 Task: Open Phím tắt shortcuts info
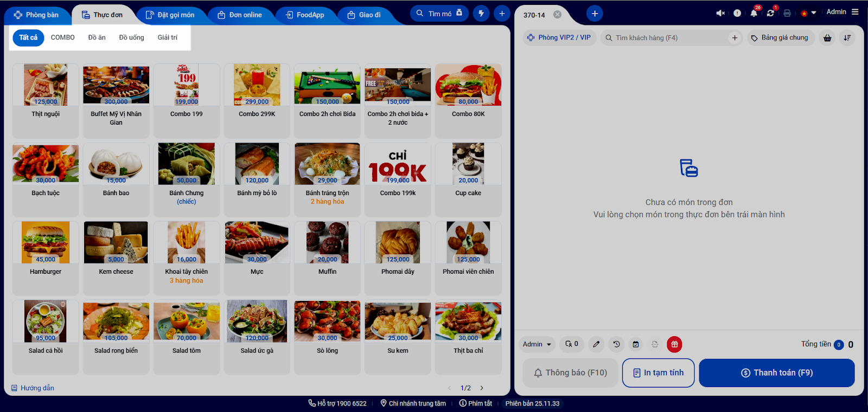(476, 403)
